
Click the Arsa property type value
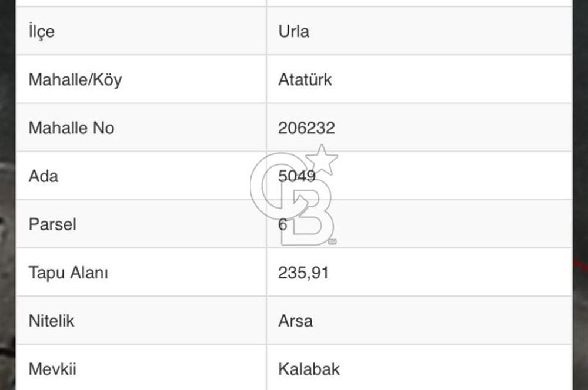click(x=295, y=321)
